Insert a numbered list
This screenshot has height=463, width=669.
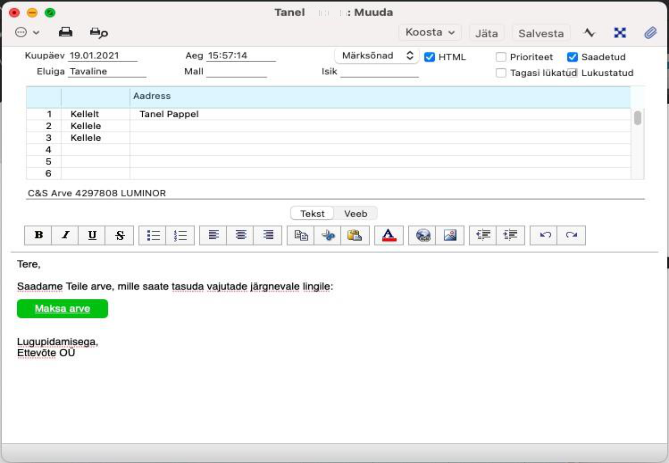point(180,235)
